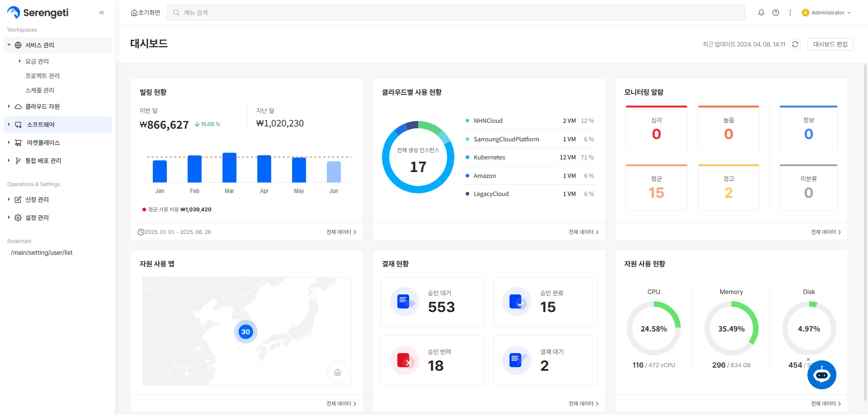
Task: Click the 대시보드 편집 button
Action: tap(830, 44)
